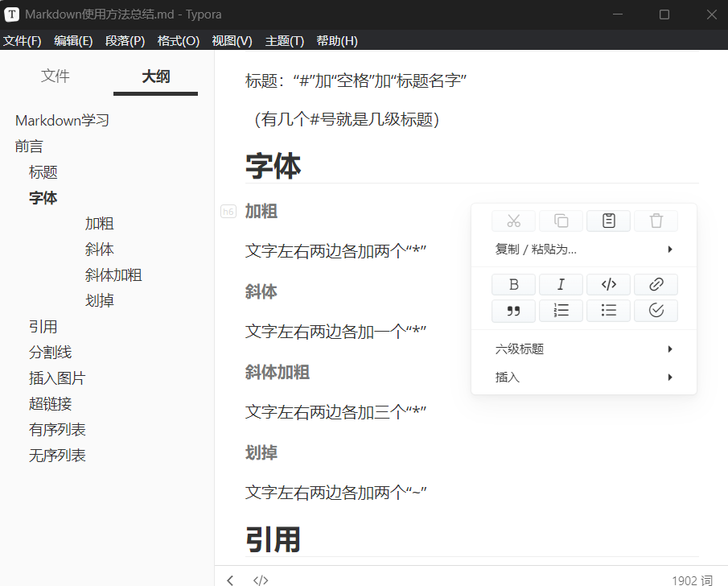The width and height of the screenshot is (728, 586).
Task: Open the 帮助(H) menu
Action: click(336, 41)
